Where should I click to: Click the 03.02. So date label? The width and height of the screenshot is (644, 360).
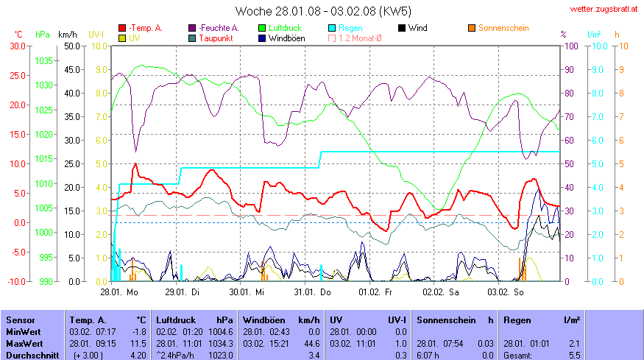509,292
